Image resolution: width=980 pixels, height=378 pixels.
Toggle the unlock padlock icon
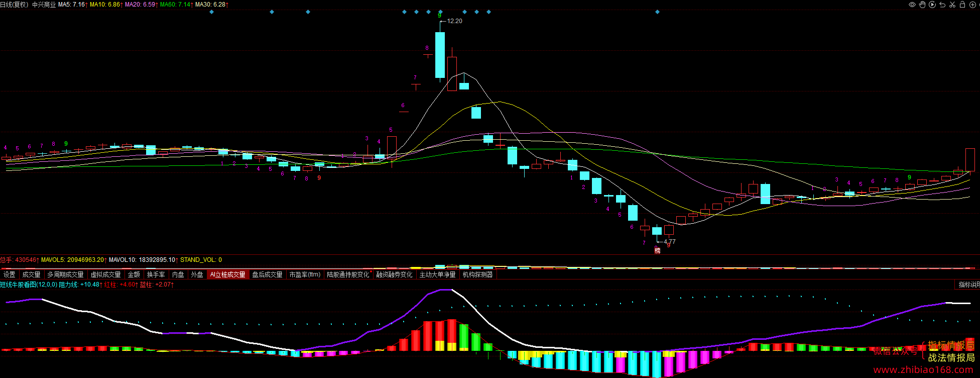(x=962, y=5)
